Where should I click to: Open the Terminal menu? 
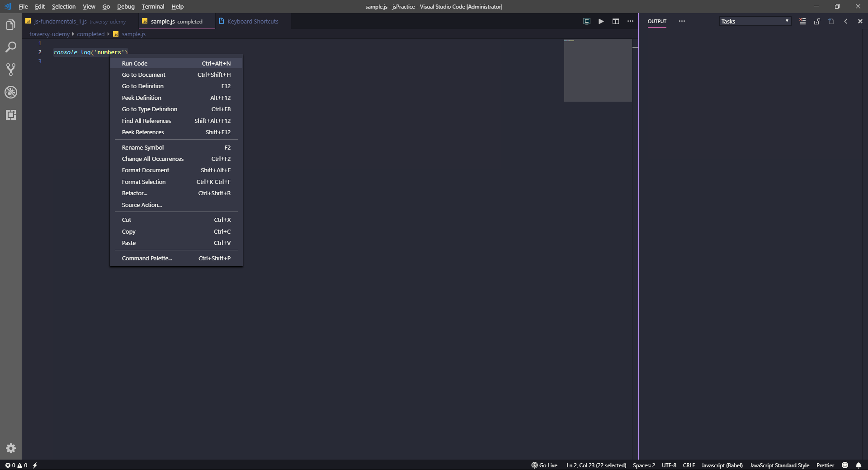pos(153,6)
